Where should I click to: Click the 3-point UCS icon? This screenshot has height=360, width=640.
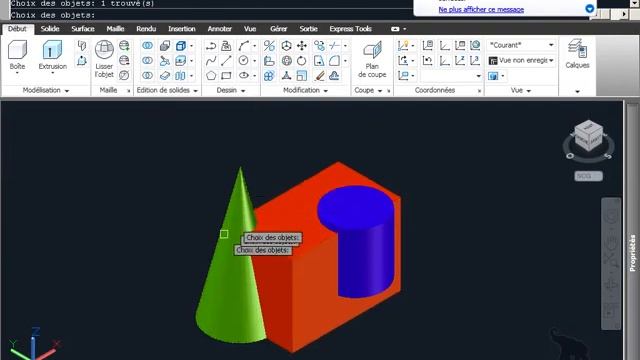[475, 61]
